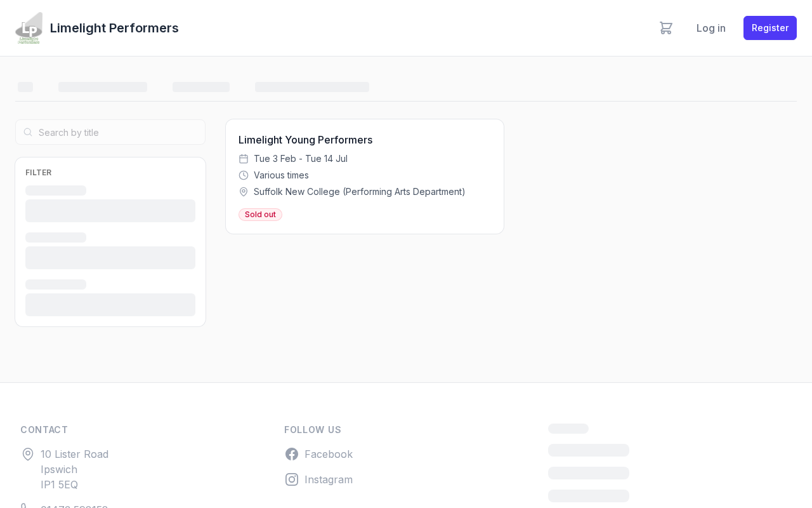Click the Register button
The width and height of the screenshot is (812, 508).
click(770, 28)
